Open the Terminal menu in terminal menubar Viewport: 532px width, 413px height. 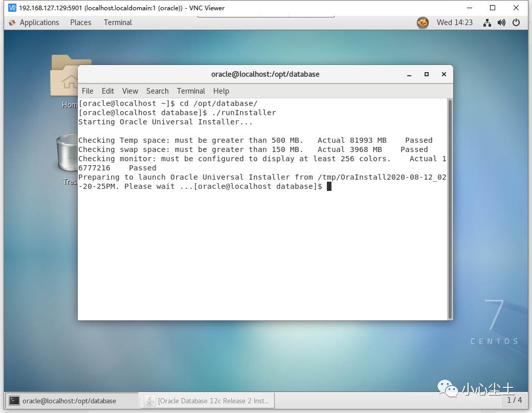click(191, 91)
